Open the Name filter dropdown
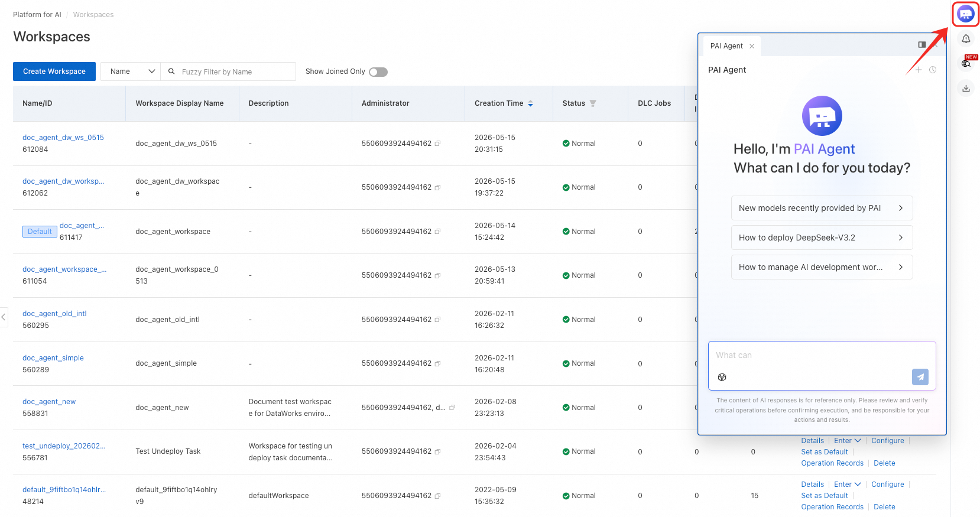Image resolution: width=980 pixels, height=517 pixels. pyautogui.click(x=131, y=71)
